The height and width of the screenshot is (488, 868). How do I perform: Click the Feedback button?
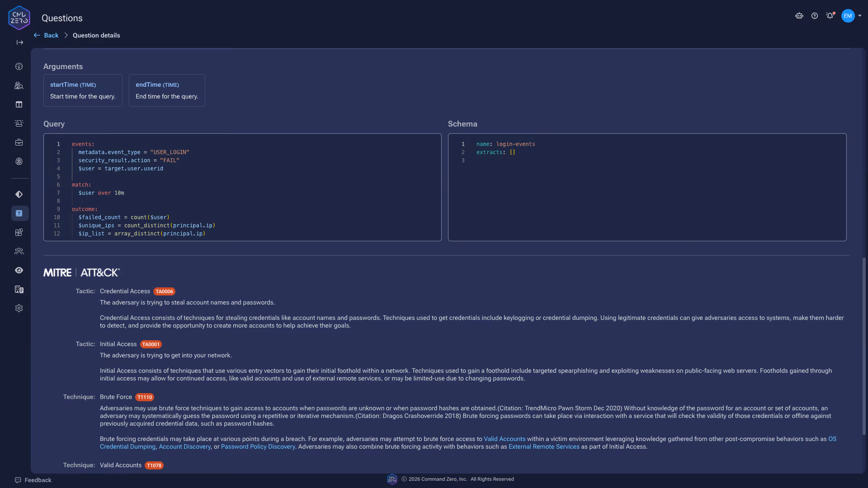33,480
